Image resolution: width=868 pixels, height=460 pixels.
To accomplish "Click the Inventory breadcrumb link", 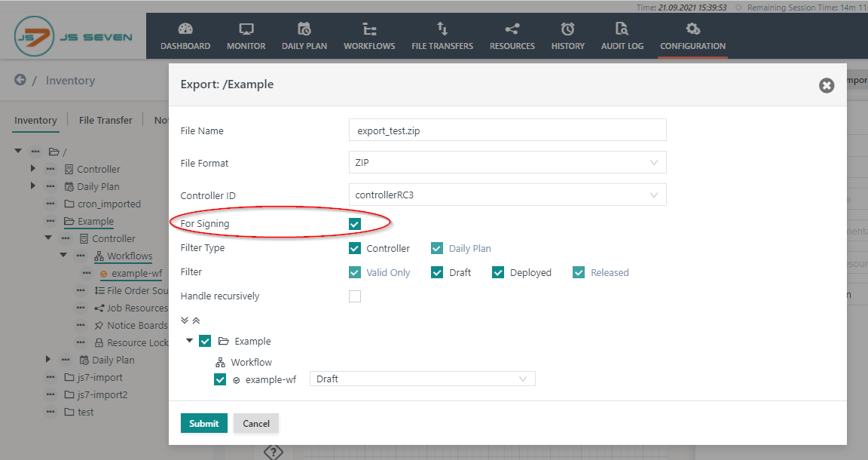I will click(x=70, y=81).
